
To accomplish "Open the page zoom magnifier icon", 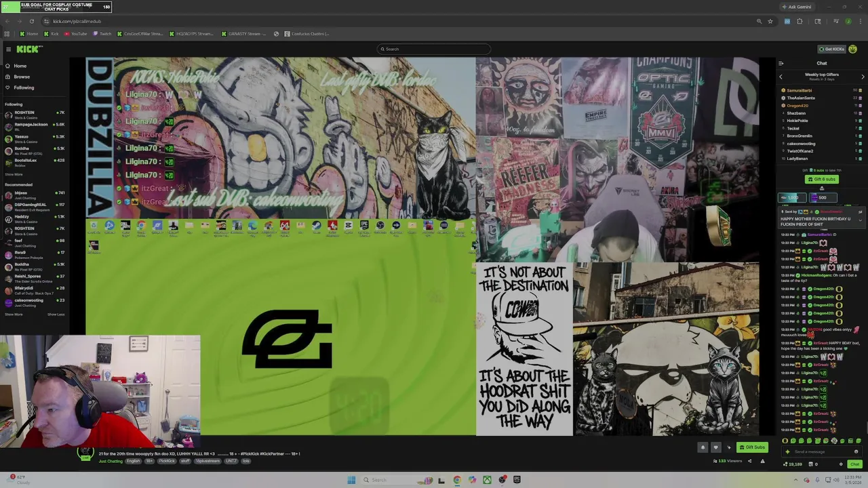I will point(759,21).
